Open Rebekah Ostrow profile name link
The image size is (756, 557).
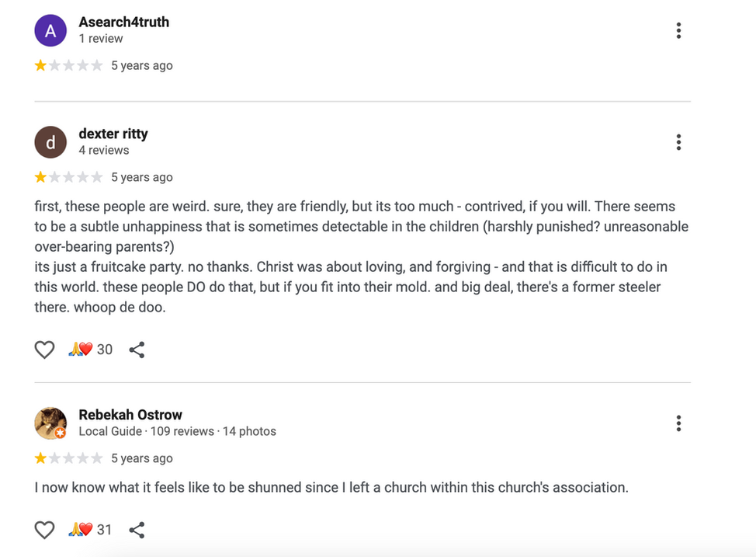[130, 415]
